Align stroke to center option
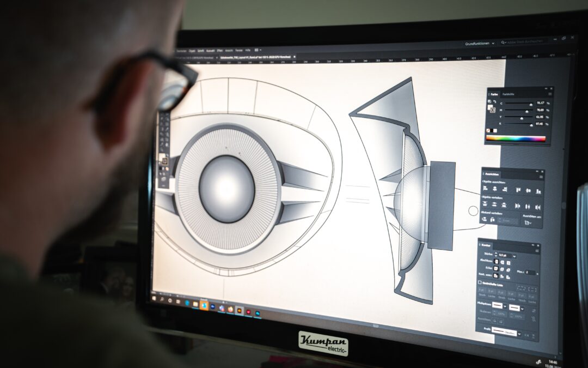The width and height of the screenshot is (588, 368). coord(495,276)
